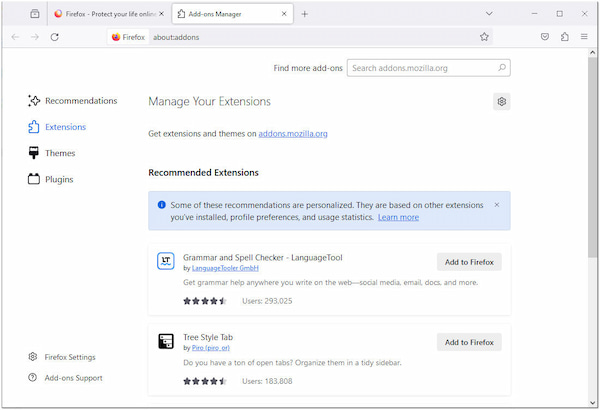Open the Piro (piro_or) author link
Viewport: 600px width, 410px height.
pos(210,348)
